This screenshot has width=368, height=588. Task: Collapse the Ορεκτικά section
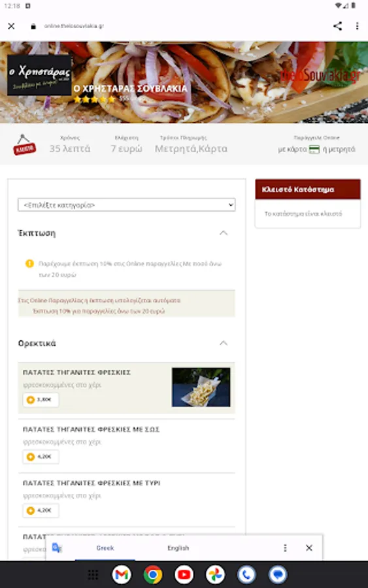223,343
